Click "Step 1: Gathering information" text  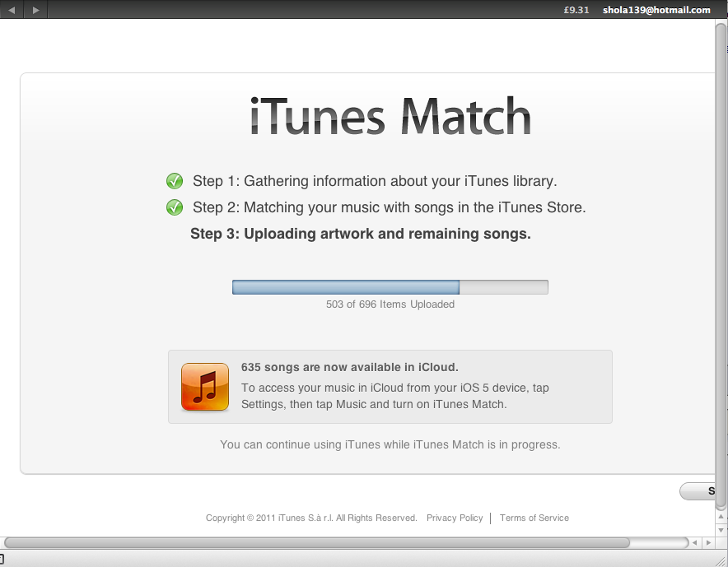tap(375, 181)
